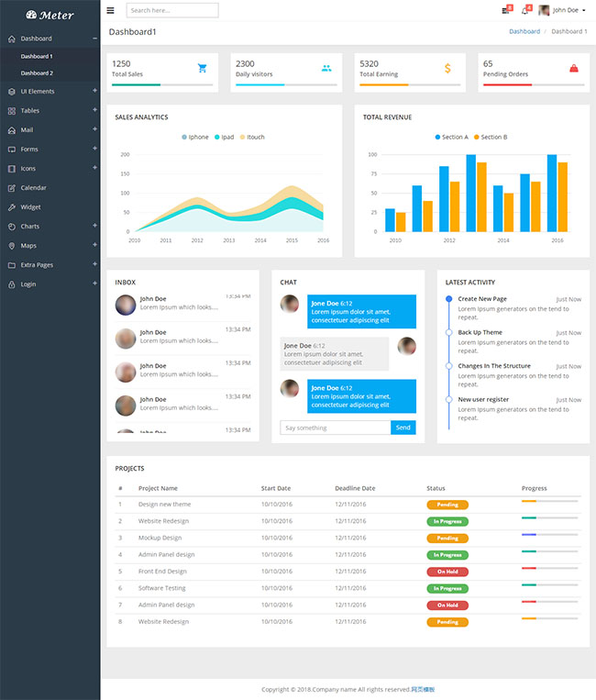The width and height of the screenshot is (596, 700).
Task: Click the Daily visitors people icon
Action: [326, 68]
